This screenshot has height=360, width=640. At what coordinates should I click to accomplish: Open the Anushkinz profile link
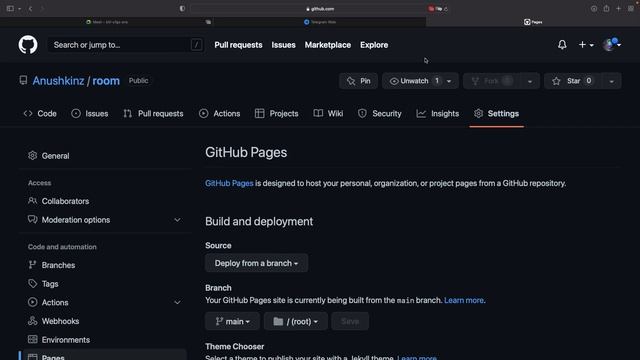(x=58, y=81)
